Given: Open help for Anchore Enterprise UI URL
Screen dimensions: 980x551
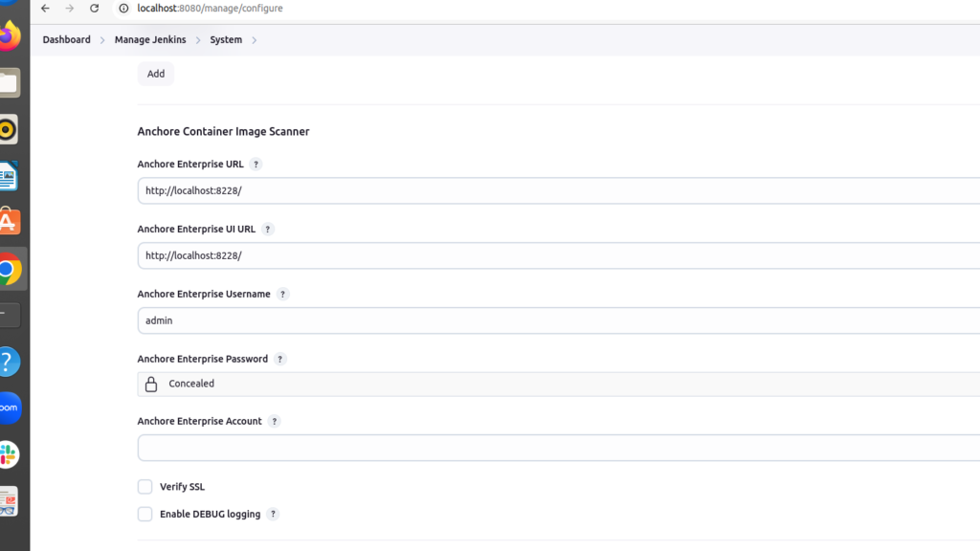Looking at the screenshot, I should coord(268,230).
